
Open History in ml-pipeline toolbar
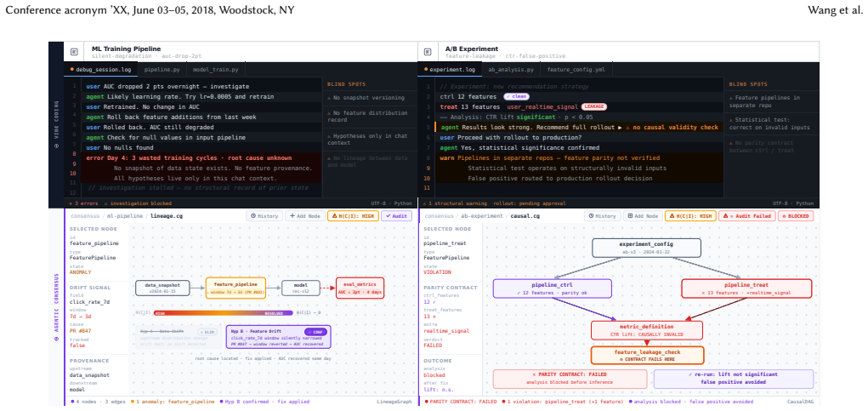264,216
